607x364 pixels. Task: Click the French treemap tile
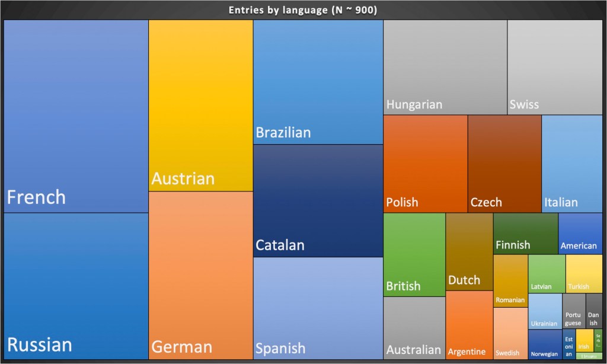[x=76, y=116]
